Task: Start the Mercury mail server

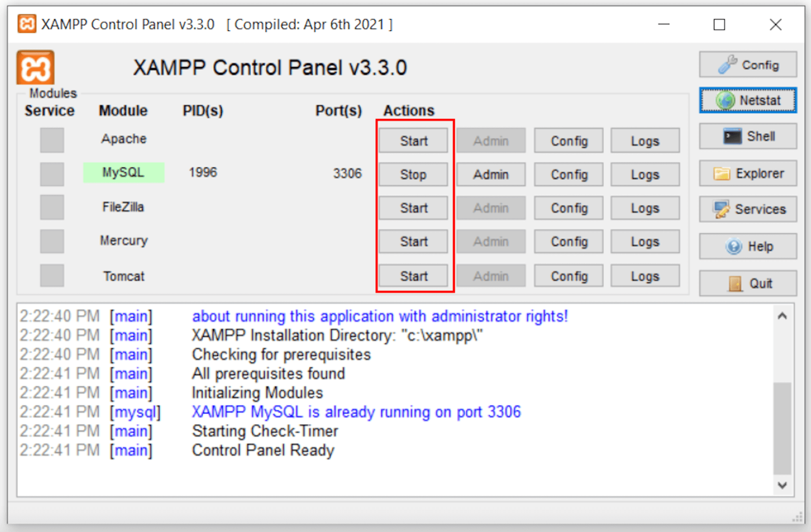Action: (x=413, y=241)
